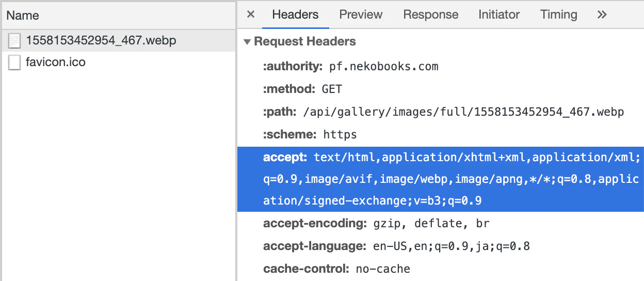The height and width of the screenshot is (281, 644).
Task: Open the Response tab
Action: [x=430, y=14]
